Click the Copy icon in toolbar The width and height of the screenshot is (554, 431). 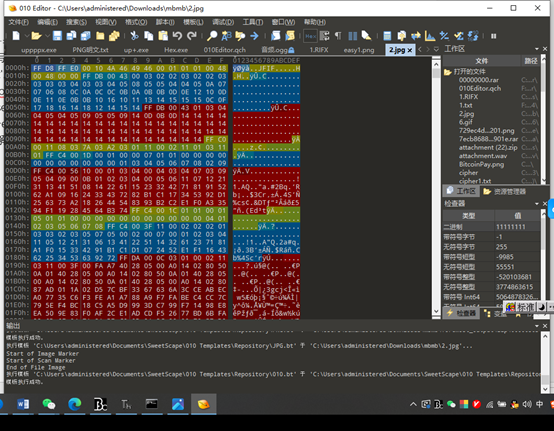(149, 36)
